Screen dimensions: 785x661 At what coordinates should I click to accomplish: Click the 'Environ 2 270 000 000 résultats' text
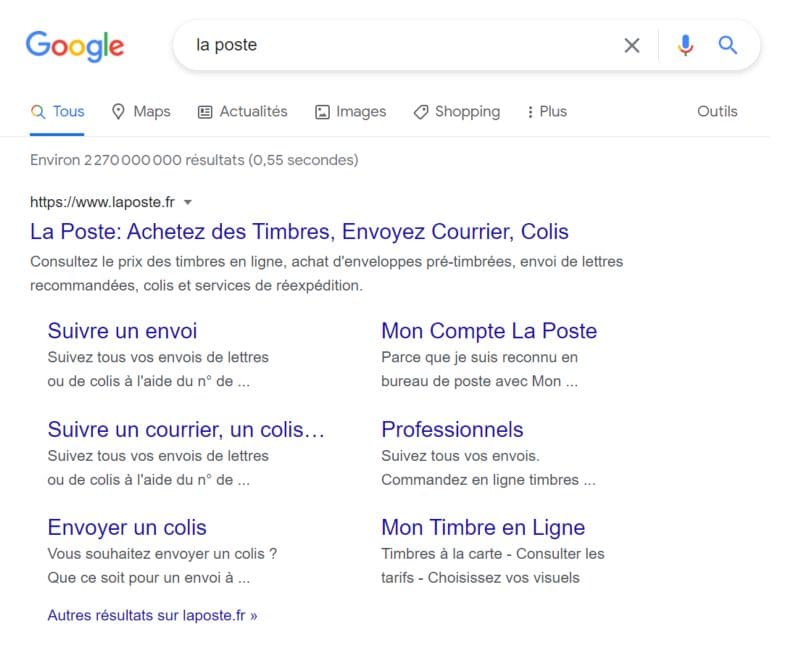[194, 160]
